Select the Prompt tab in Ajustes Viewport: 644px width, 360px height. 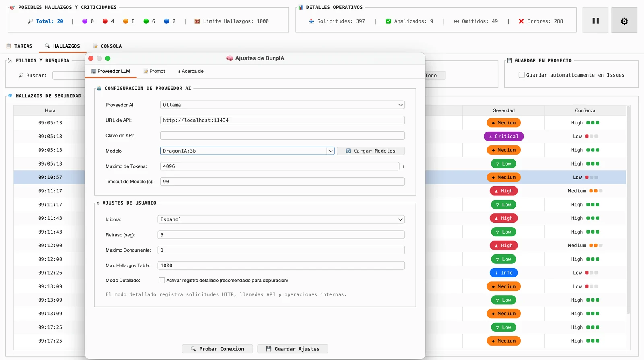click(x=154, y=71)
